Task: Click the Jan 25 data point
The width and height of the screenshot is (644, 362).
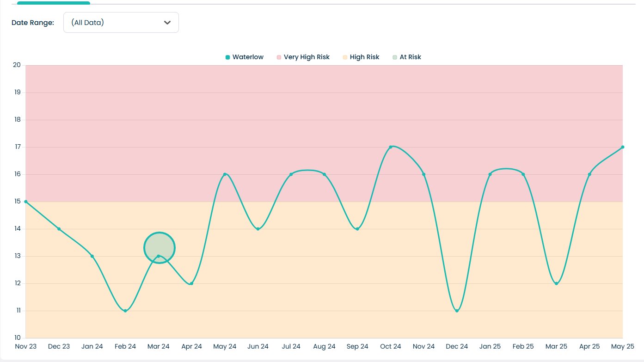Action: 490,174
